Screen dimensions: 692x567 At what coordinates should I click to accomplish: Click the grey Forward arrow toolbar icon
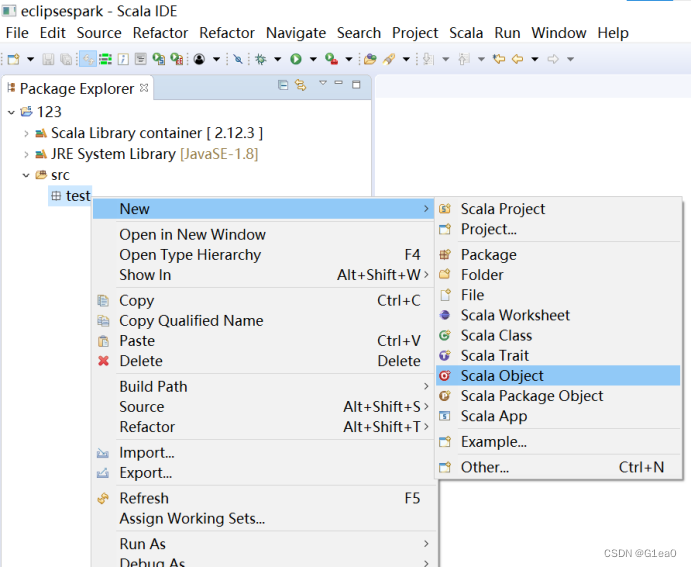(x=553, y=59)
